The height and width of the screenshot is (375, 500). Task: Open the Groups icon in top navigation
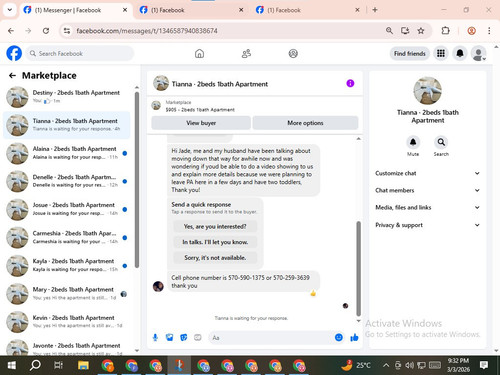point(293,53)
